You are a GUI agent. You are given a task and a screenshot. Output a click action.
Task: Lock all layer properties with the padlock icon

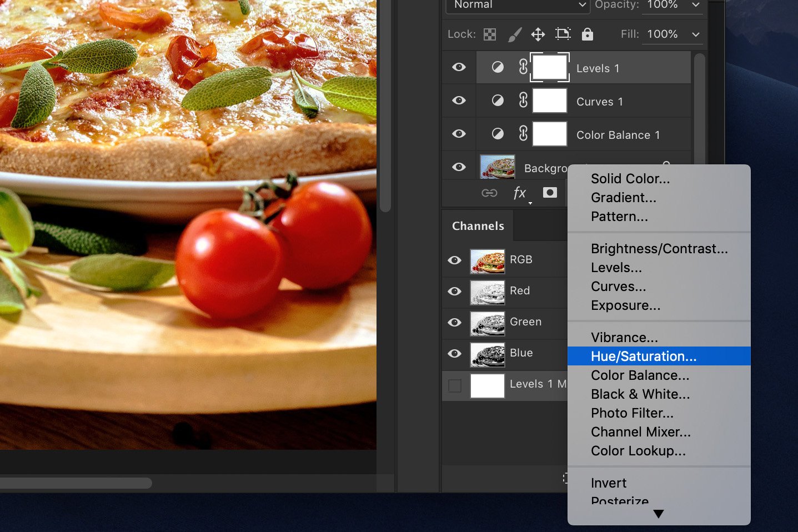[x=587, y=34]
